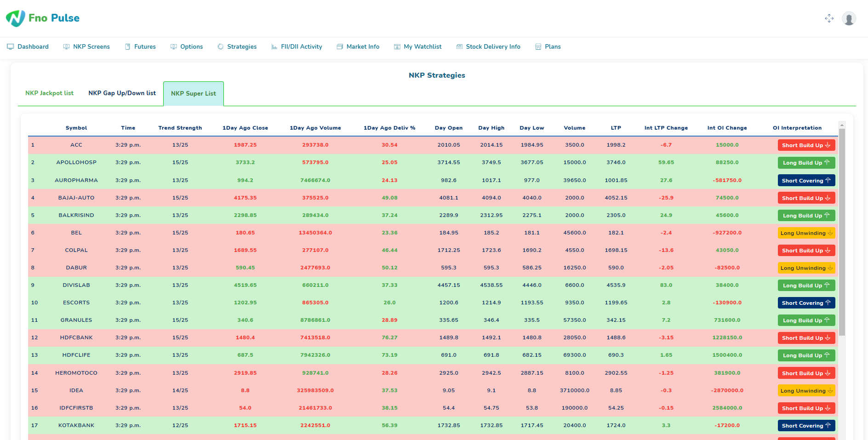Click the Strategies gear icon
This screenshot has width=868, height=440.
pyautogui.click(x=220, y=47)
